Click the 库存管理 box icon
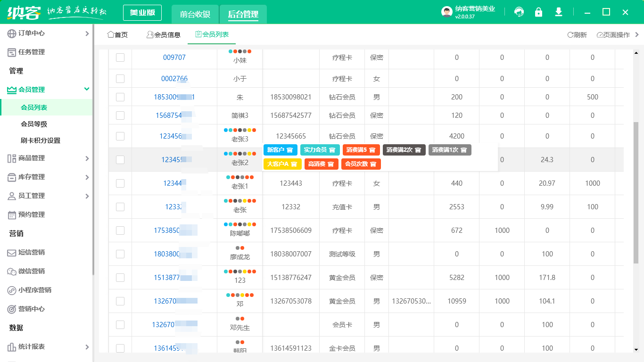 point(11,177)
